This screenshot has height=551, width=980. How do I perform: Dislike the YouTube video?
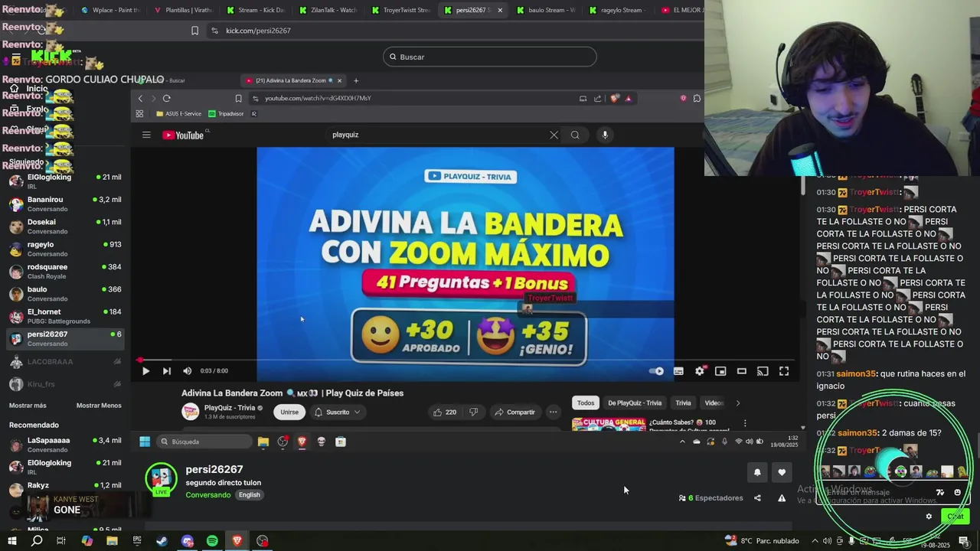pos(473,412)
